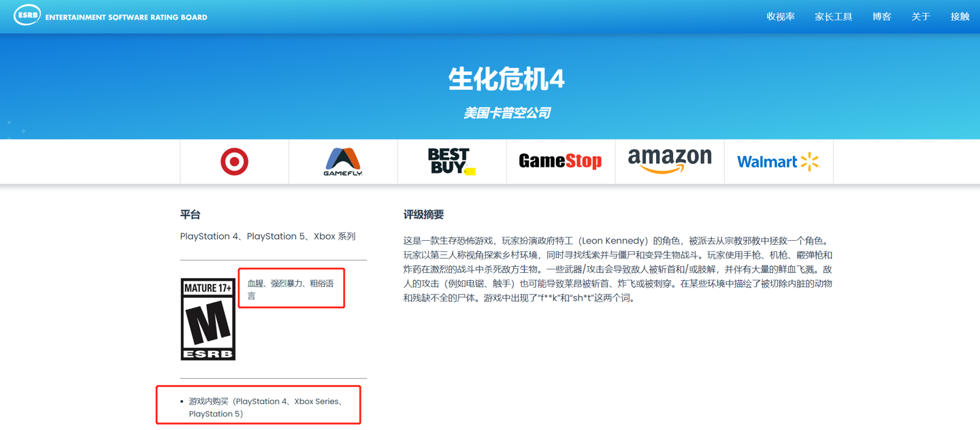
Task: Click the Target retailer icon
Action: tap(234, 161)
